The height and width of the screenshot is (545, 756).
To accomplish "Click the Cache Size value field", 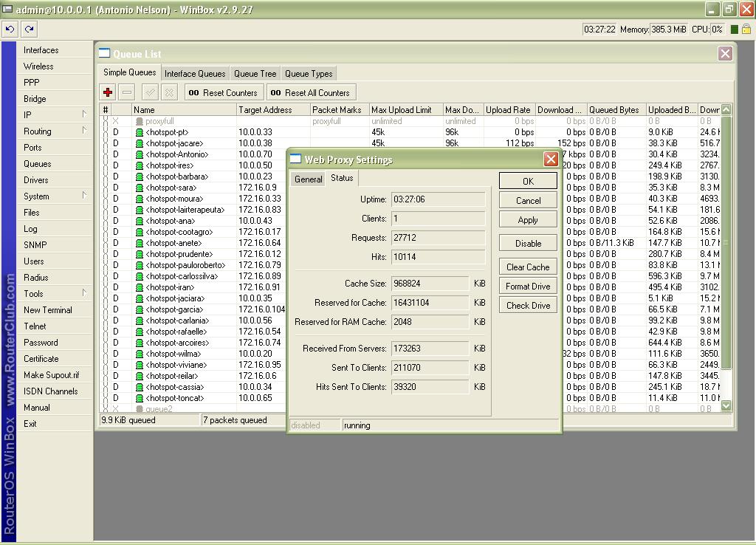I will click(430, 284).
